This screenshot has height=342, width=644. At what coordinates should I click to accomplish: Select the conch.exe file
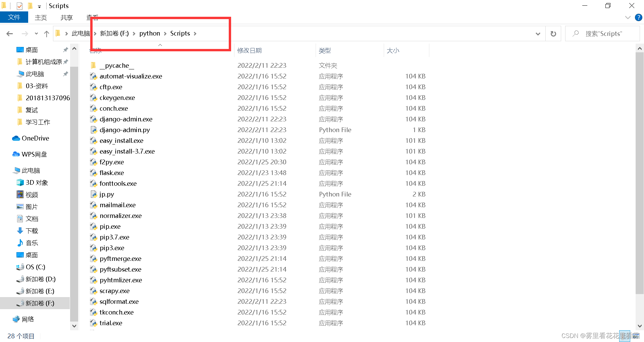[114, 108]
